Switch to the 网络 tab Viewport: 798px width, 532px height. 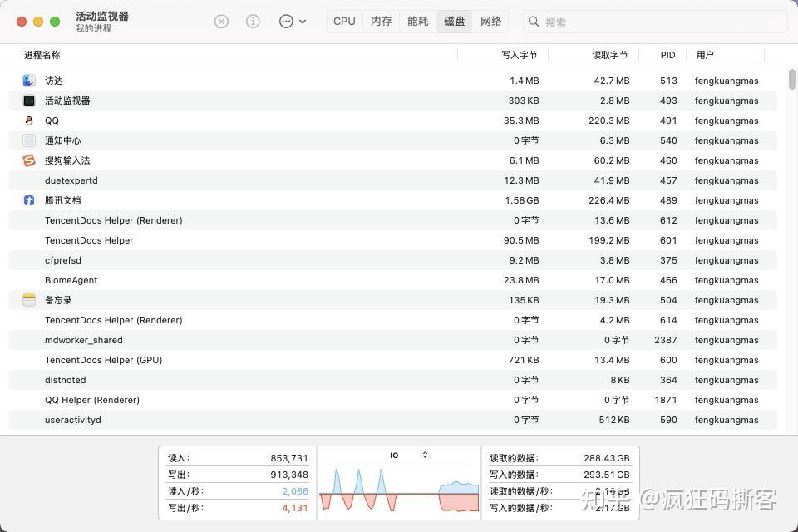pyautogui.click(x=491, y=22)
